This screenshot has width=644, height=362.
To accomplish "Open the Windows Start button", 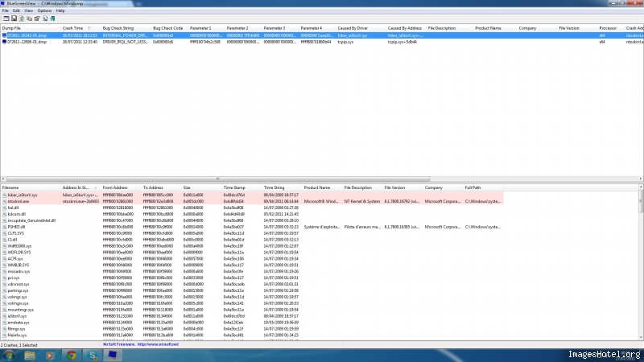I will (x=9, y=356).
